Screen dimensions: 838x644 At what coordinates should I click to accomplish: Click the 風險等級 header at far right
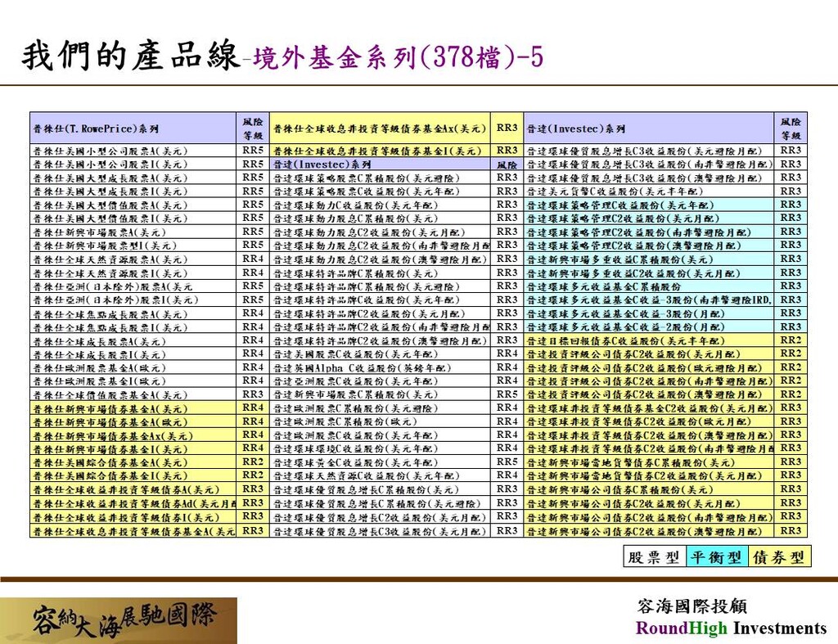791,128
